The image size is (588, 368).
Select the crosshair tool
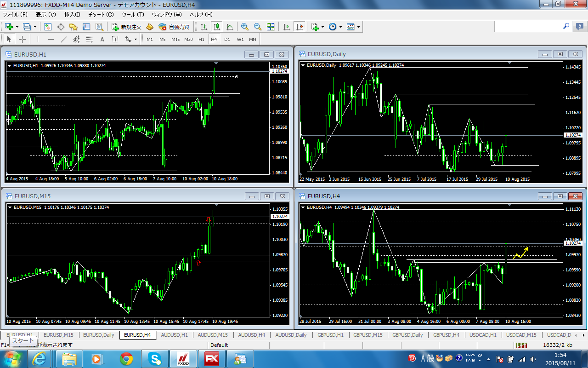(x=22, y=39)
